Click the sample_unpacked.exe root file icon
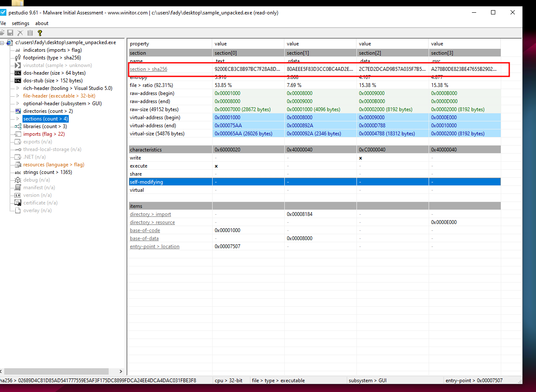 point(10,42)
